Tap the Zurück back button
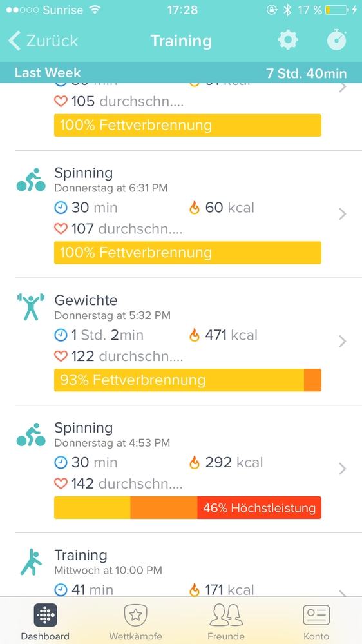The height and width of the screenshot is (644, 362). pyautogui.click(x=43, y=41)
